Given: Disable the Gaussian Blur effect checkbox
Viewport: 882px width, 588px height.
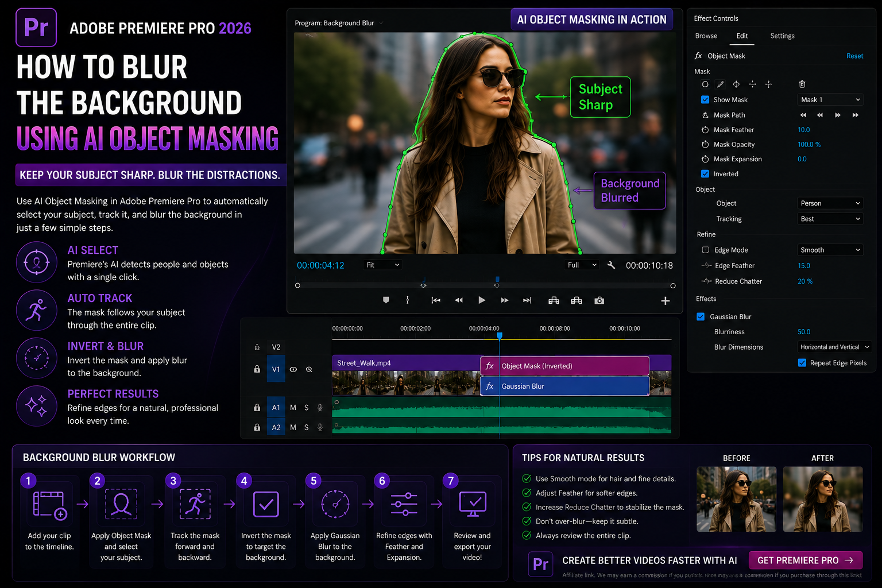Looking at the screenshot, I should coord(701,316).
